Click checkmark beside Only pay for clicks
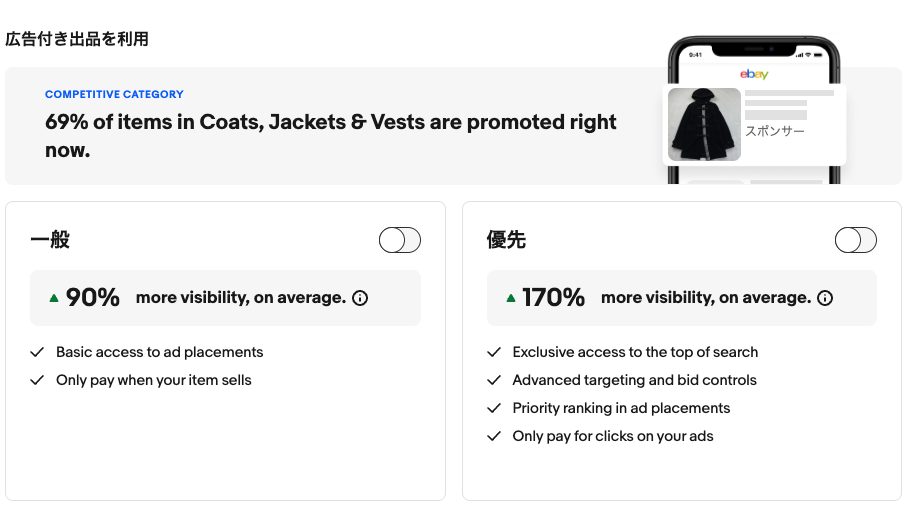This screenshot has width=907, height=506. (x=493, y=436)
